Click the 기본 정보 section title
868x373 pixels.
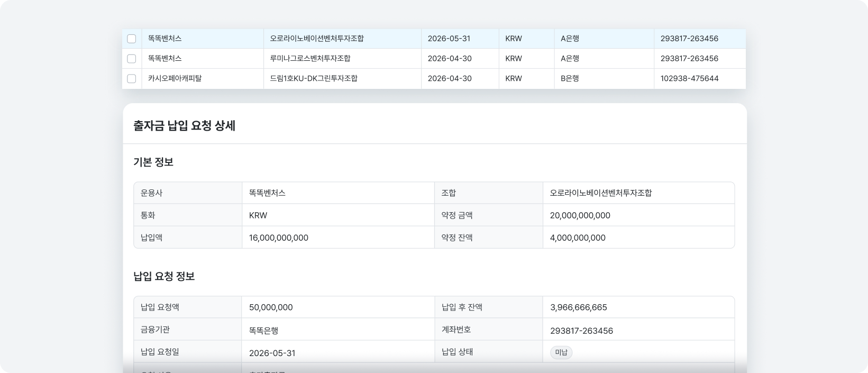coord(153,162)
